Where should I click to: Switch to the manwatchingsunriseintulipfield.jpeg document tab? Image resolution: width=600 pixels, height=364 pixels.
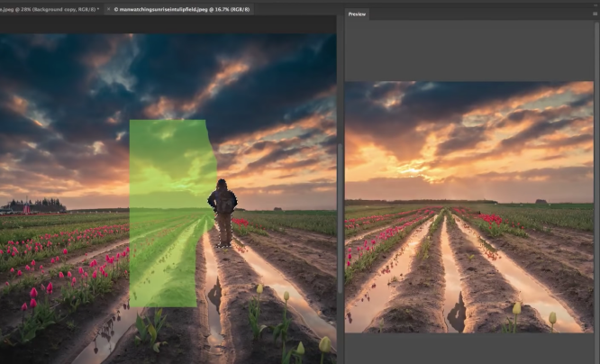click(x=182, y=9)
